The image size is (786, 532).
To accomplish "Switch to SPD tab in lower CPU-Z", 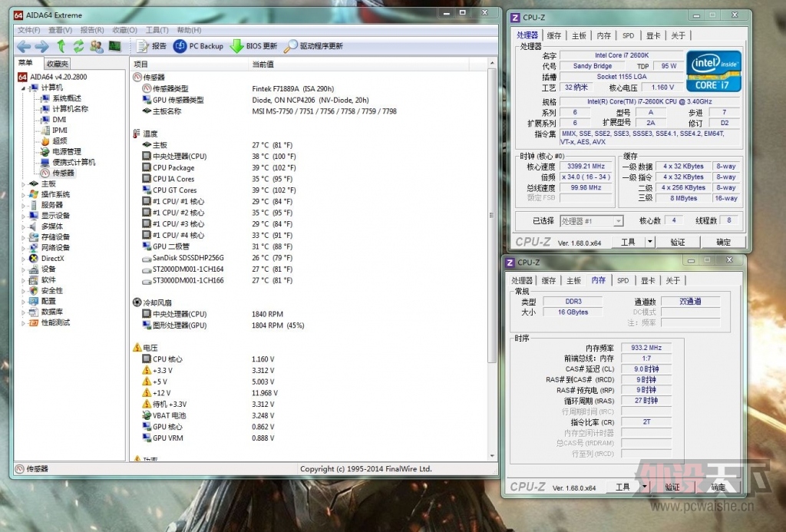I will (623, 280).
